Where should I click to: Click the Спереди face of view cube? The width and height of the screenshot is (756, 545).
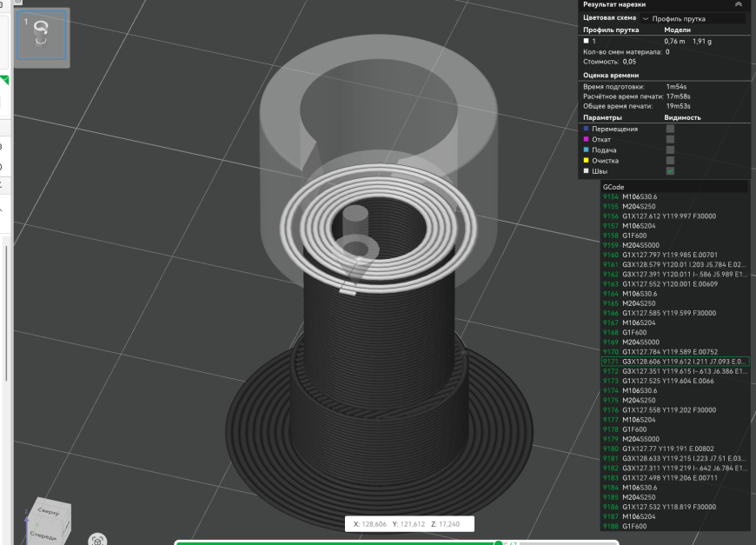point(43,535)
